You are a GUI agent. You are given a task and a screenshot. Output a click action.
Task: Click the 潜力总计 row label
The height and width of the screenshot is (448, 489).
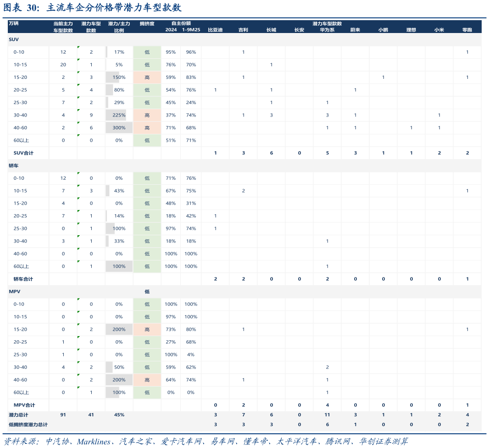18,415
